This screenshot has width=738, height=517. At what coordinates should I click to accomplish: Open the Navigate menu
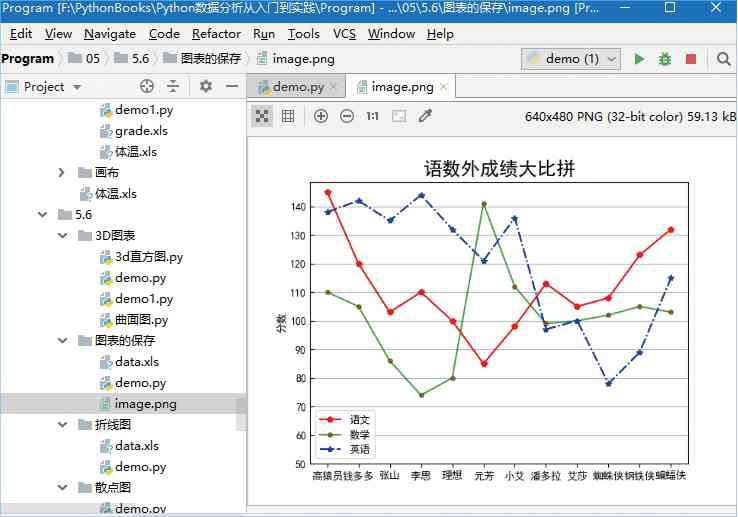pos(110,34)
